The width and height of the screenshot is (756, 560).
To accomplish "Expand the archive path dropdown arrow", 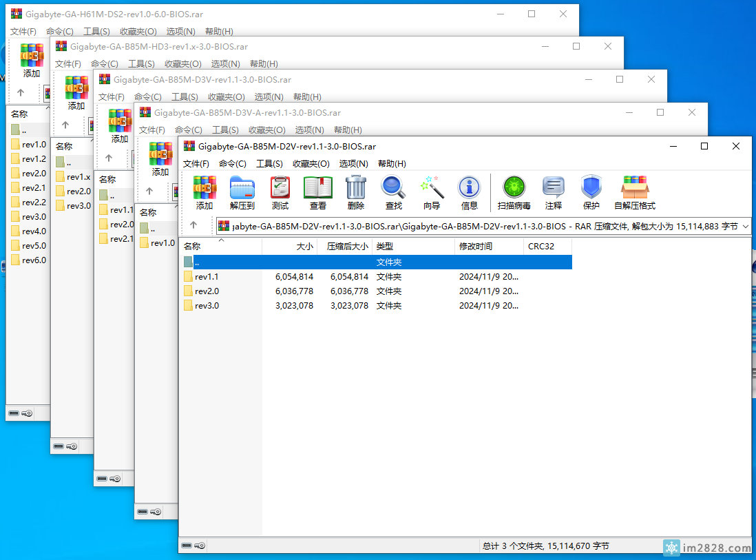I will pyautogui.click(x=746, y=226).
